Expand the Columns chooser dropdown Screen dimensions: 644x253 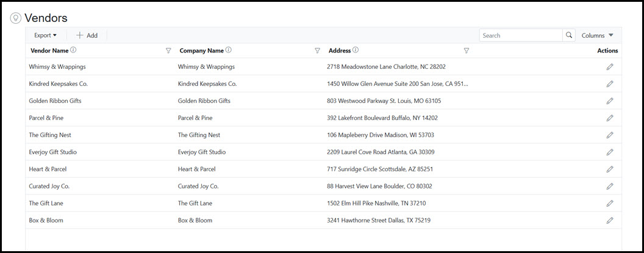tap(597, 35)
